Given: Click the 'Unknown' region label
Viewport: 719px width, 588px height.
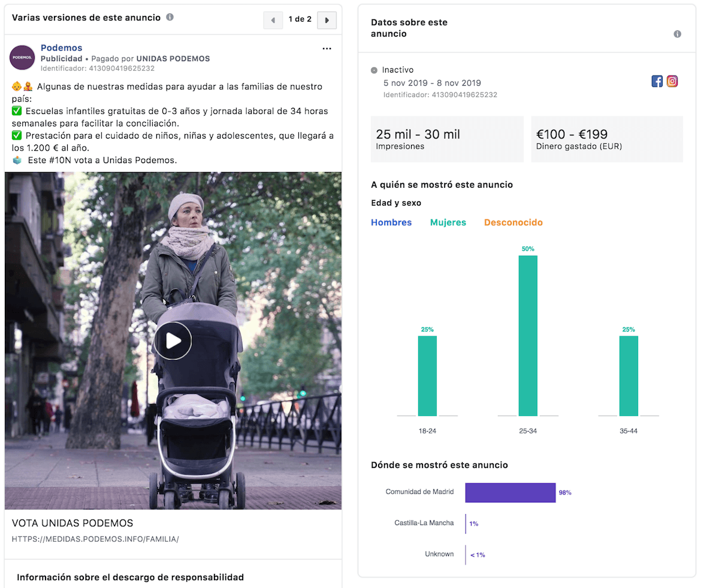Looking at the screenshot, I should pos(439,554).
